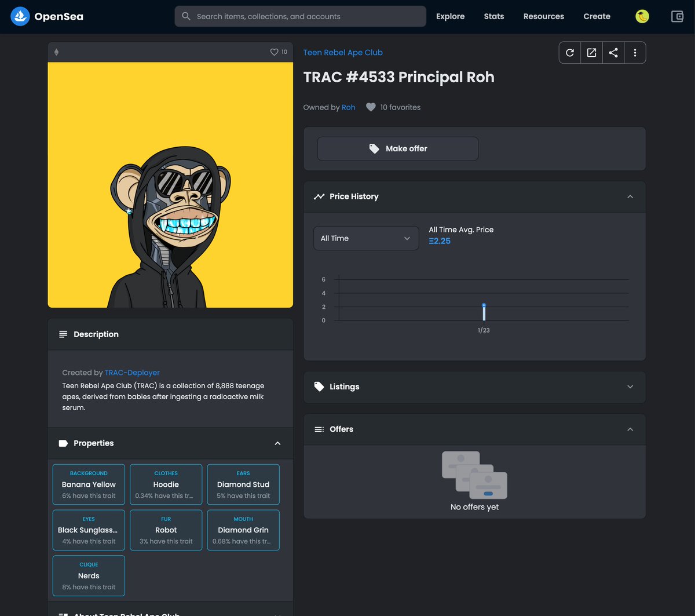
Task: Click the Description section header
Action: 170,334
